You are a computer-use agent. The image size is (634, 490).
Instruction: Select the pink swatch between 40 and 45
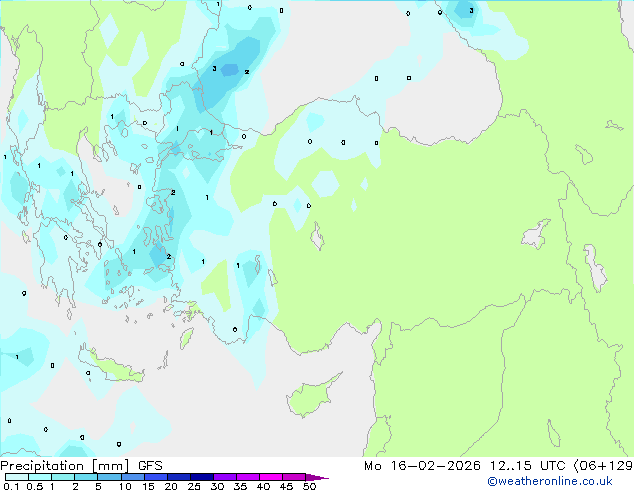pos(271,477)
